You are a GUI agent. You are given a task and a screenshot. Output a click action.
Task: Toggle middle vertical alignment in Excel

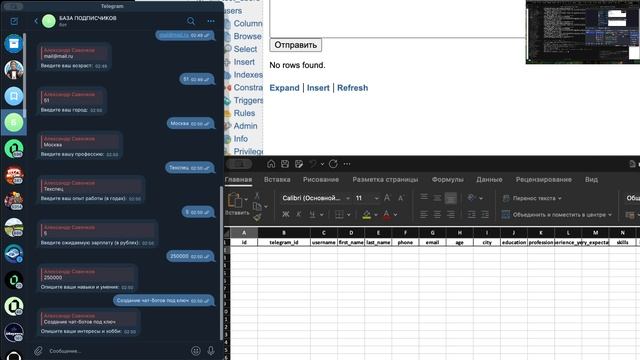pyautogui.click(x=437, y=198)
